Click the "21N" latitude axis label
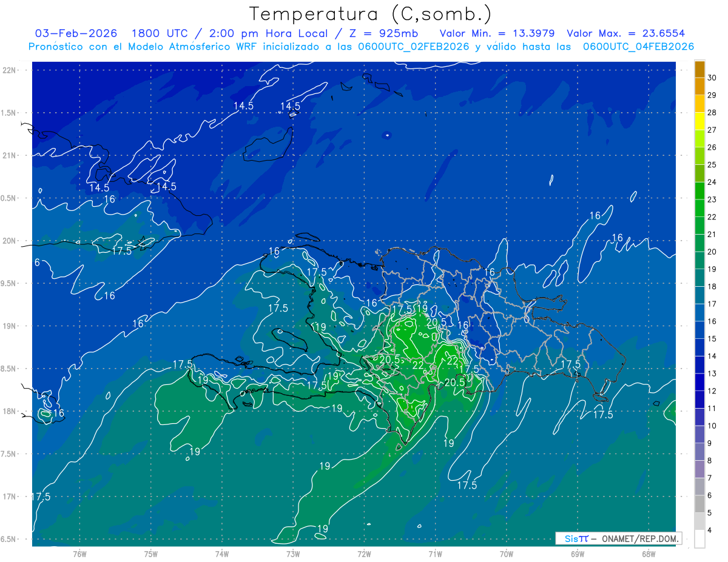This screenshot has height=562, width=728. [x=10, y=155]
